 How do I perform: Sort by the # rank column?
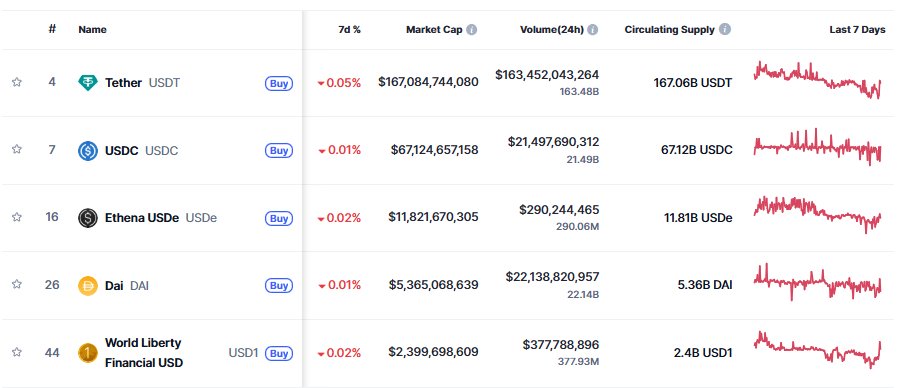point(52,29)
